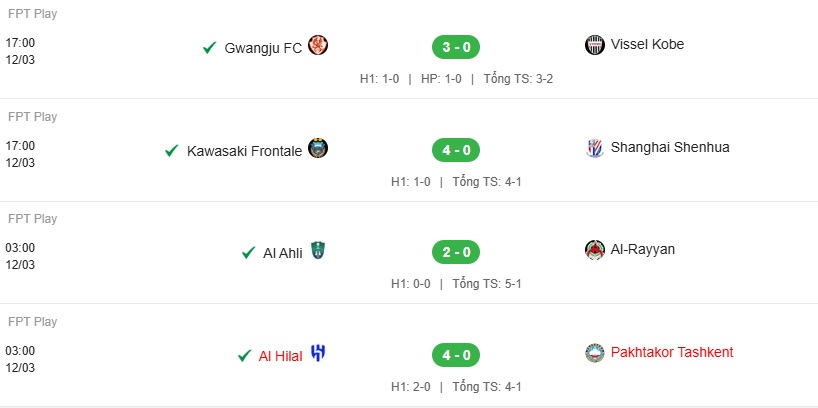This screenshot has height=408, width=818.
Task: Open the Kawasaki Frontale team badge
Action: point(318,148)
